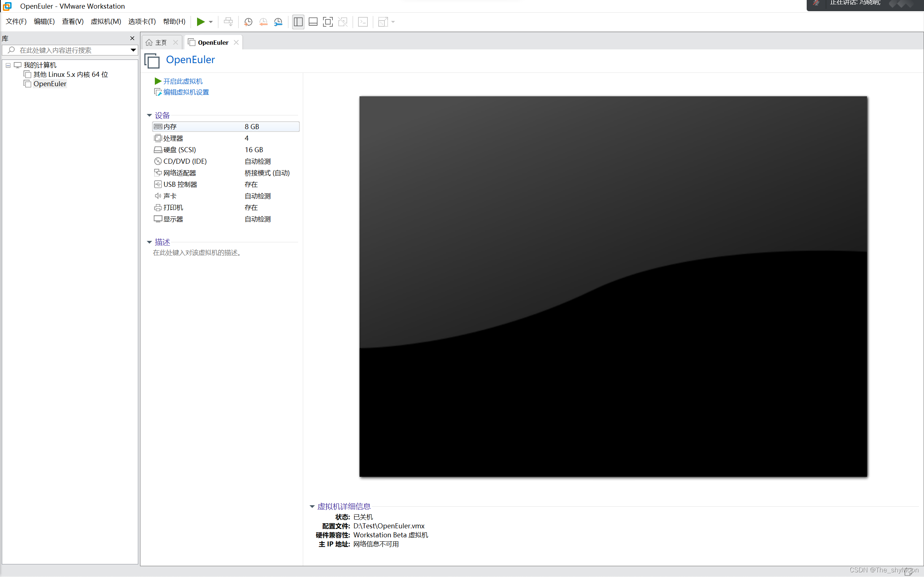The height and width of the screenshot is (577, 924).
Task: Switch to the 主页 home tab
Action: [x=160, y=42]
